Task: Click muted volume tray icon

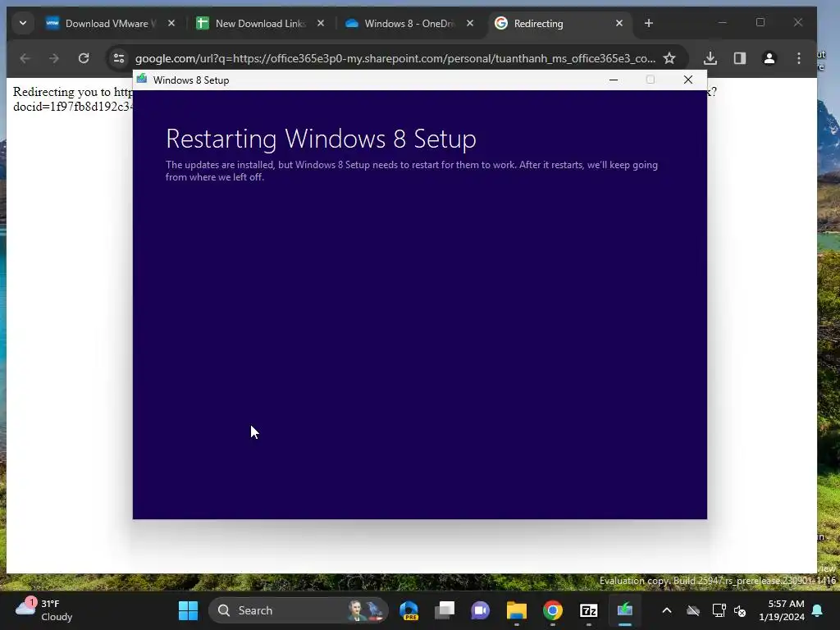Action: (740, 610)
